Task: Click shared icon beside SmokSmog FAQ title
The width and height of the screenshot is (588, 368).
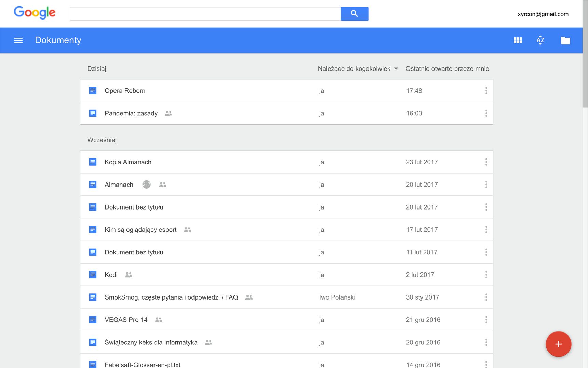Action: tap(249, 297)
